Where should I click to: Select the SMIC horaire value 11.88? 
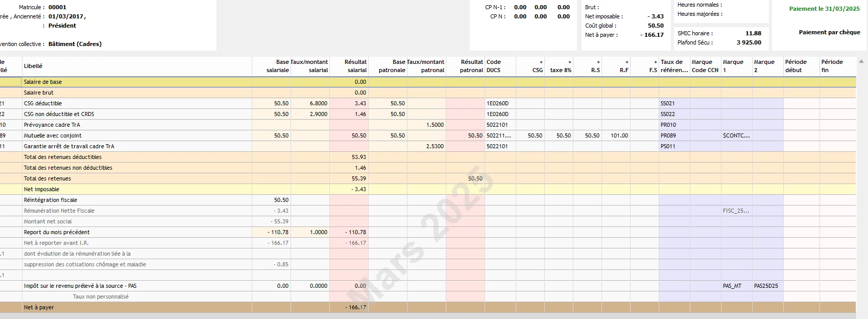pos(753,33)
